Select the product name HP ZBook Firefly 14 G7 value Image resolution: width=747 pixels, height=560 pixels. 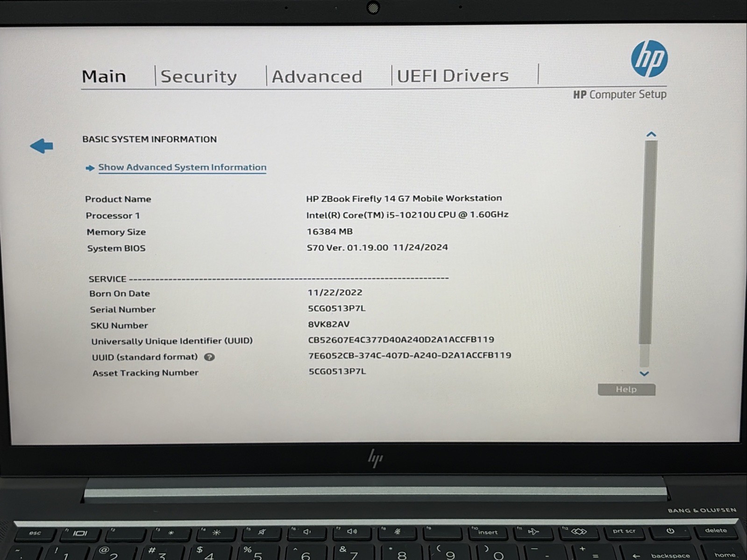coord(404,198)
